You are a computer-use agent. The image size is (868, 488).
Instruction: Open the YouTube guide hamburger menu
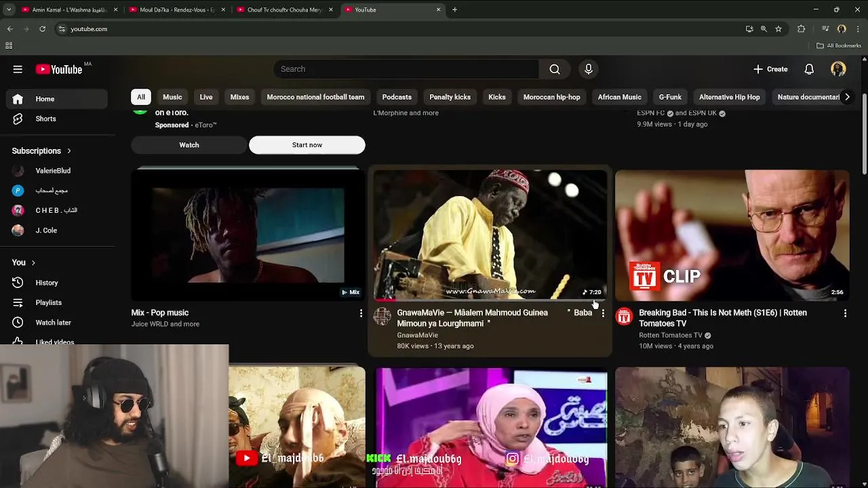18,69
